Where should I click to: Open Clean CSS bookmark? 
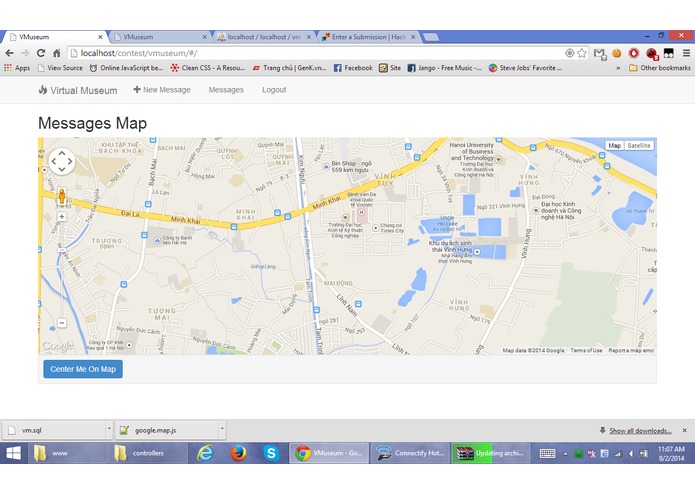click(x=208, y=68)
